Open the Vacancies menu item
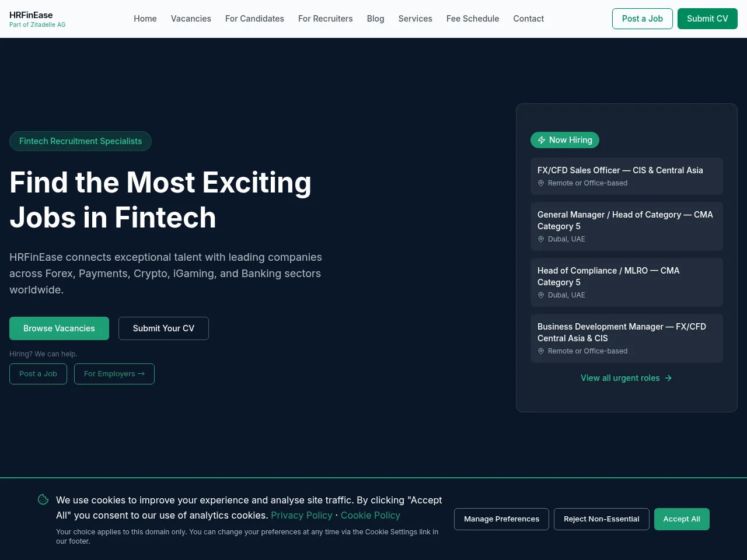Screen dimensions: 747x560 click(191, 19)
